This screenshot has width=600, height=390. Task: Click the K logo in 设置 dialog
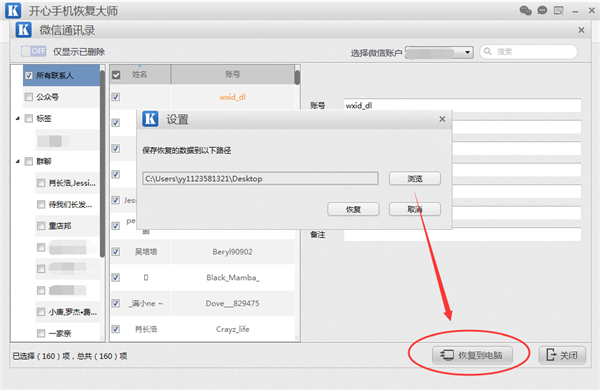tap(150, 119)
